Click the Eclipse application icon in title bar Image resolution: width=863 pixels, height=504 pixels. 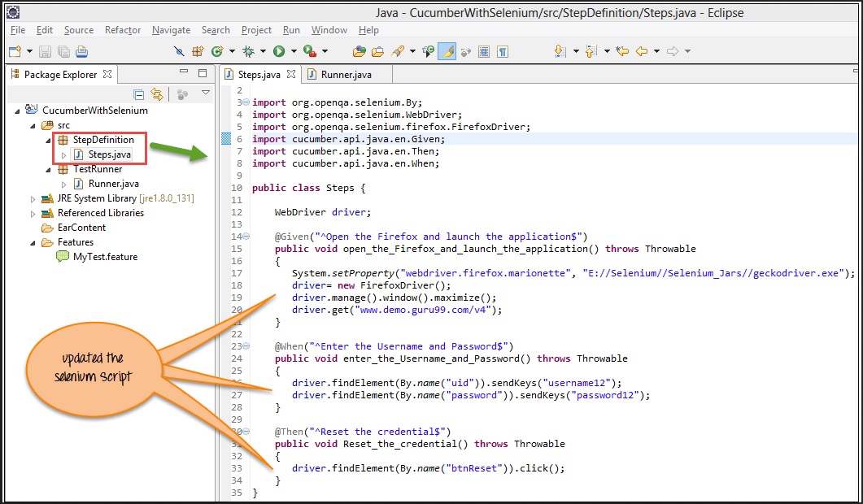13,12
